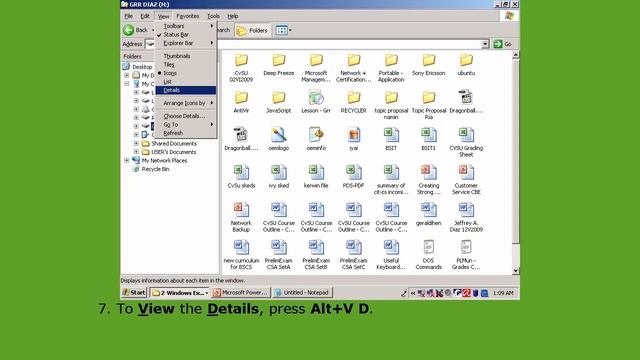Open the File menu
The image size is (640, 360).
coord(129,16)
